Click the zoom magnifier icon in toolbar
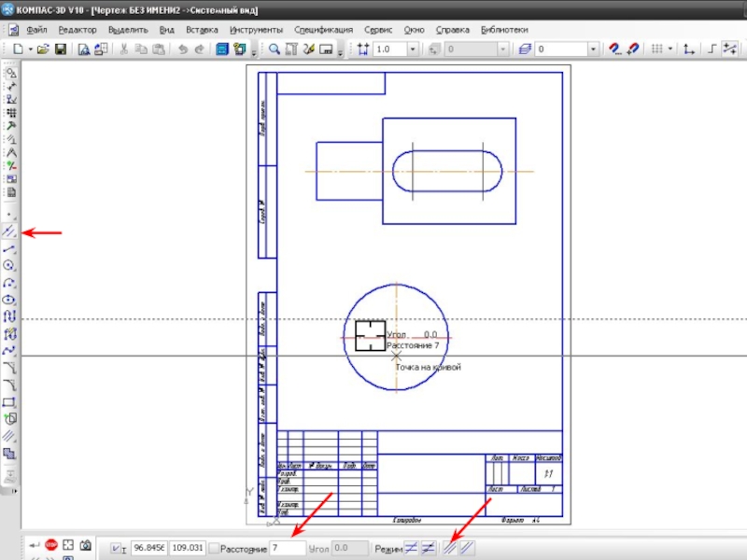Image resolution: width=747 pixels, height=560 pixels. (x=275, y=49)
